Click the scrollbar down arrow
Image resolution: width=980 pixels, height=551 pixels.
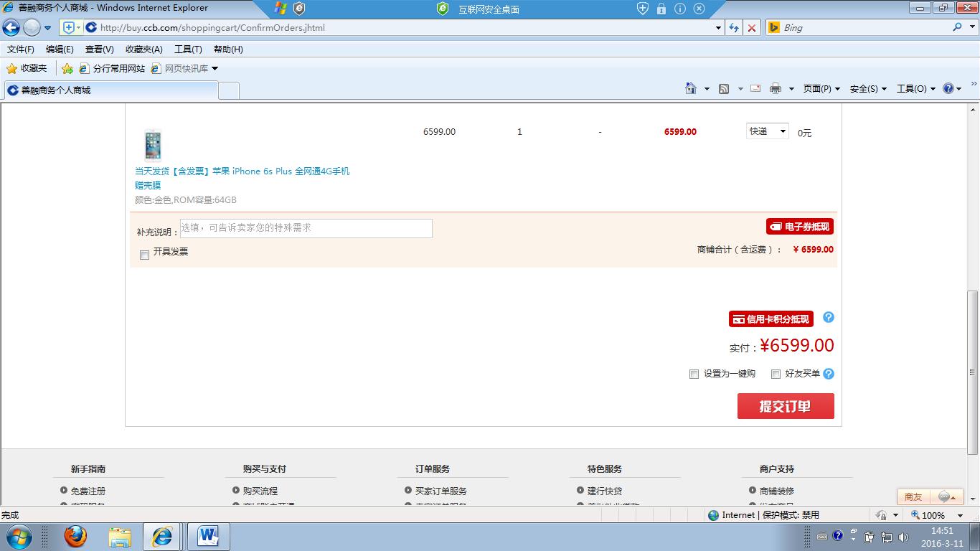click(974, 498)
